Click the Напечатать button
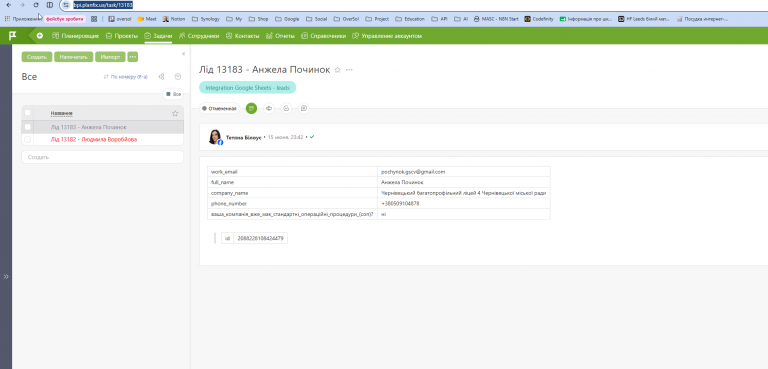768x369 pixels. [x=73, y=57]
